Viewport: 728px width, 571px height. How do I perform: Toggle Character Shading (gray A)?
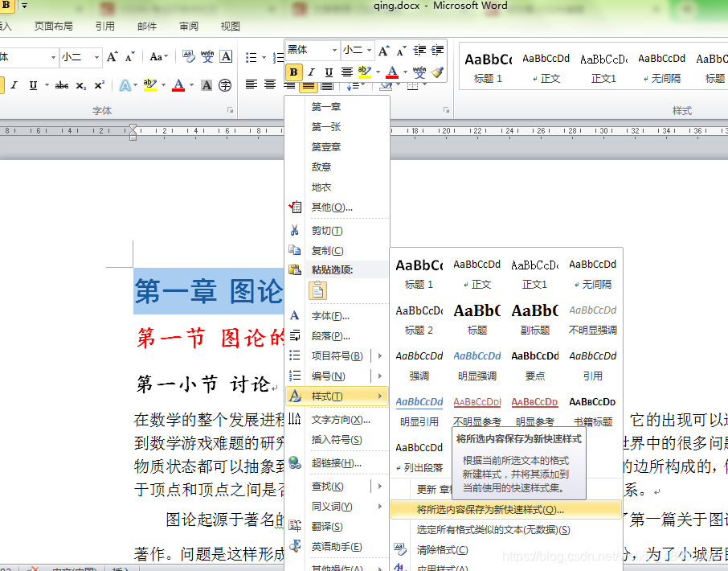(x=207, y=85)
